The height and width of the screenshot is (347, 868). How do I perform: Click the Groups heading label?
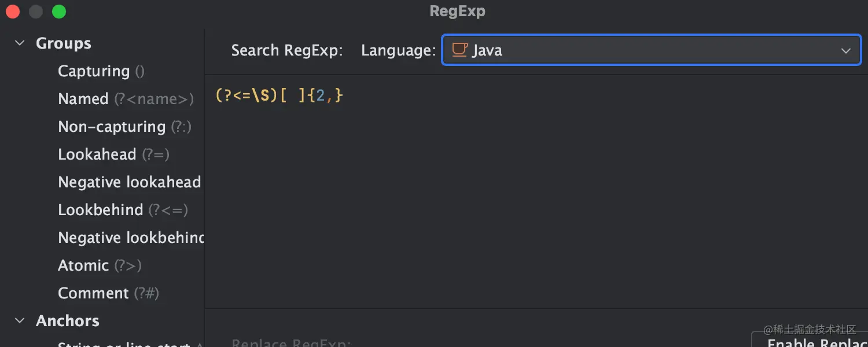click(64, 43)
